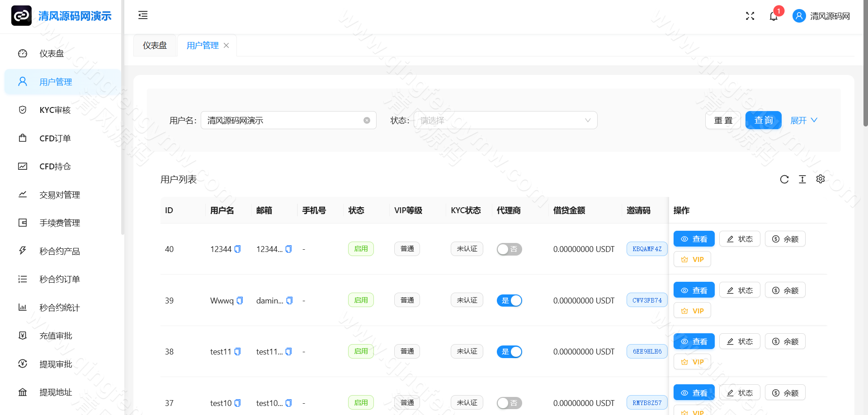Open the 状态 selection dropdown
The image size is (868, 415).
coord(505,120)
